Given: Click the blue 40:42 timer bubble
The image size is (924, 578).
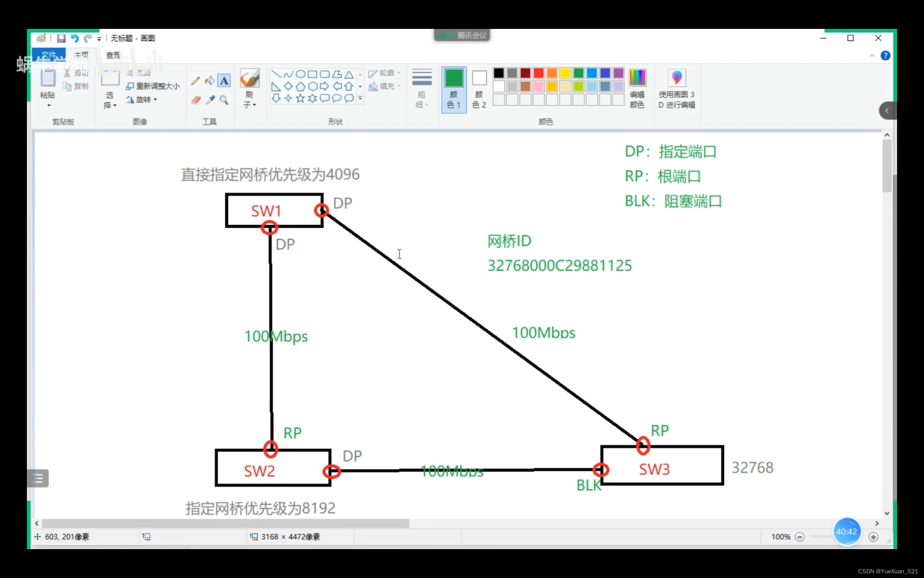Looking at the screenshot, I should pos(847,532).
